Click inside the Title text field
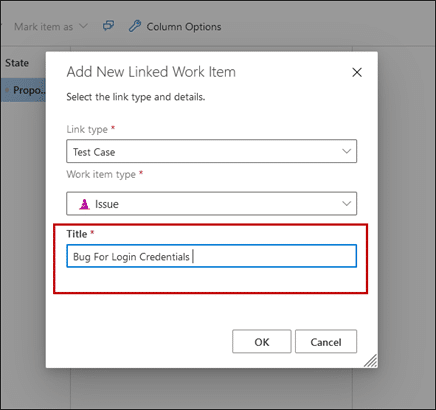The image size is (436, 410). pos(212,256)
